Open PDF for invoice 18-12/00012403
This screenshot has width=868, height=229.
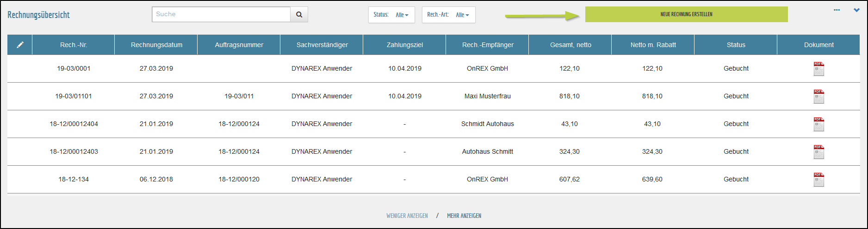tap(818, 152)
